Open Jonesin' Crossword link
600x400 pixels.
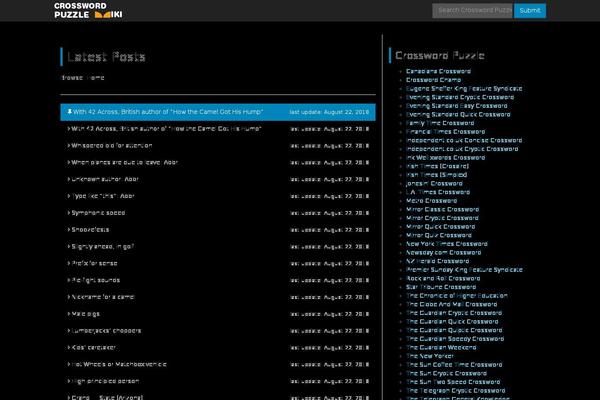(434, 184)
